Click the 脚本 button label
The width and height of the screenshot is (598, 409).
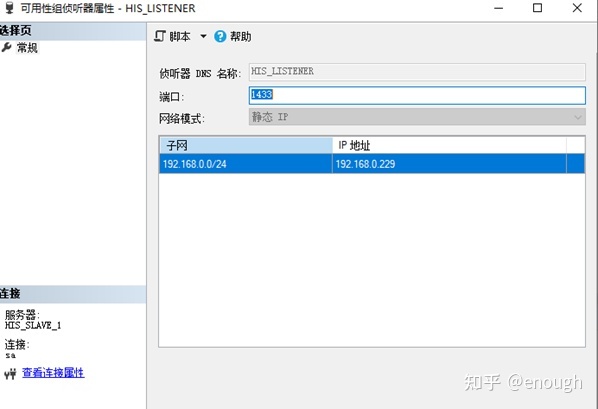coord(180,37)
